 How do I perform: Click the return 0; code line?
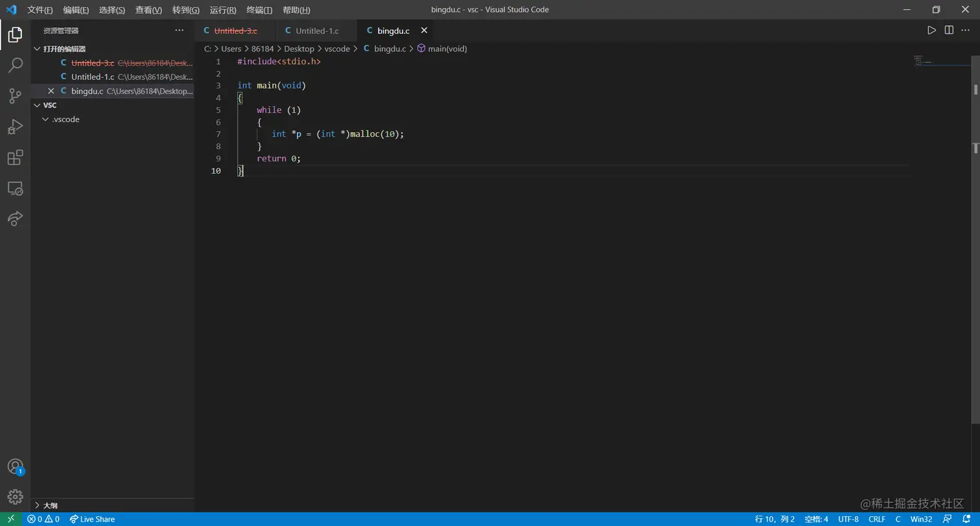279,158
